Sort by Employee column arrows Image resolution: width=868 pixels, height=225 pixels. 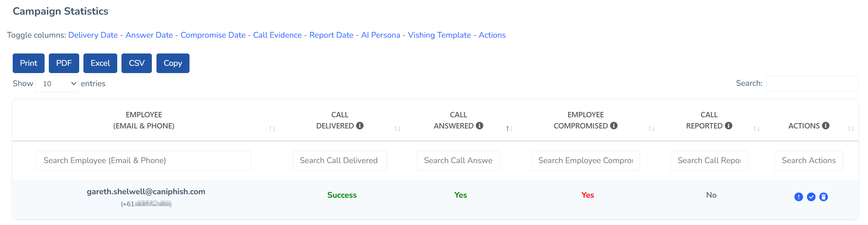pos(272,128)
